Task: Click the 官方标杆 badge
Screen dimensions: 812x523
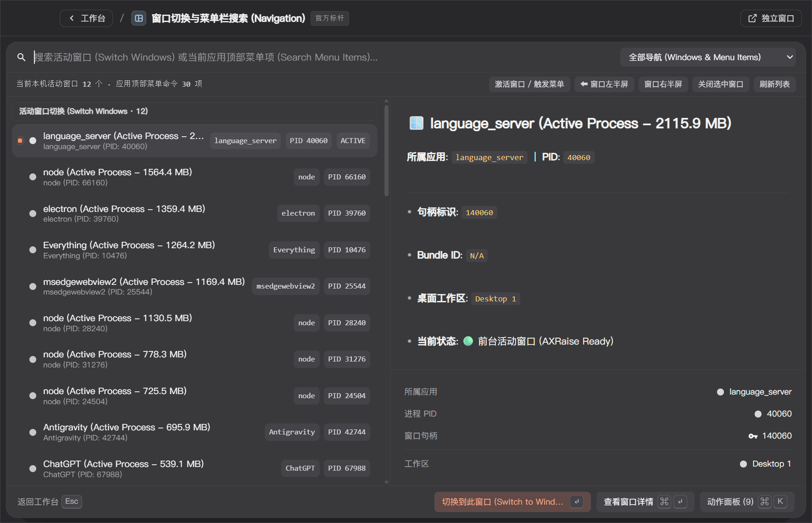Action: coord(329,18)
